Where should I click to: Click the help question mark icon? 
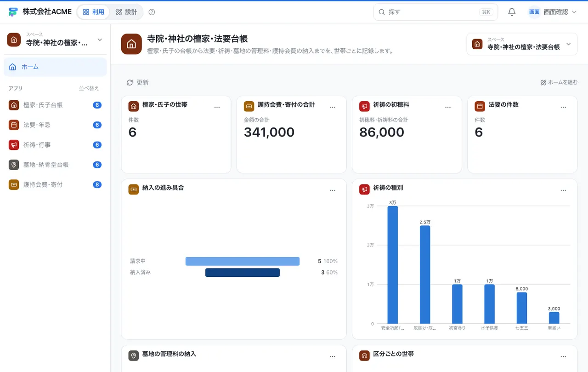tap(152, 12)
